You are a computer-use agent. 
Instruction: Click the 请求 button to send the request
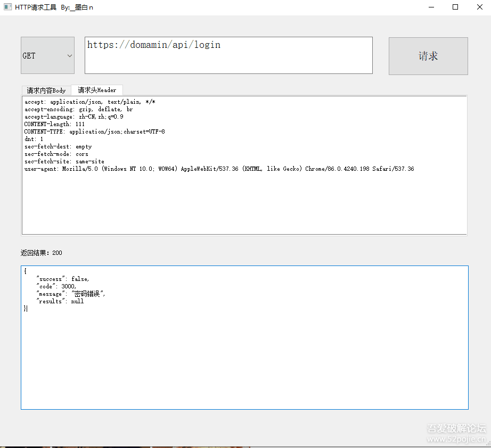point(428,56)
